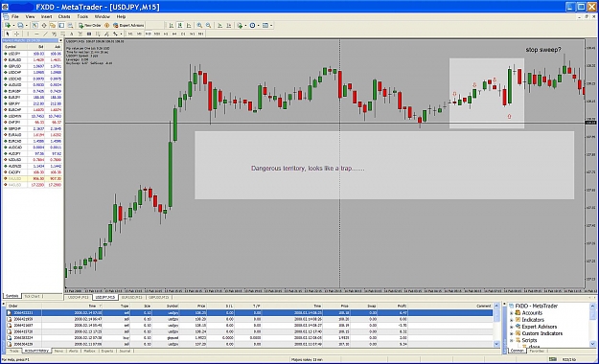This screenshot has height=364, width=599.
Task: Switch to candlestick chart display
Action: pyautogui.click(x=179, y=25)
